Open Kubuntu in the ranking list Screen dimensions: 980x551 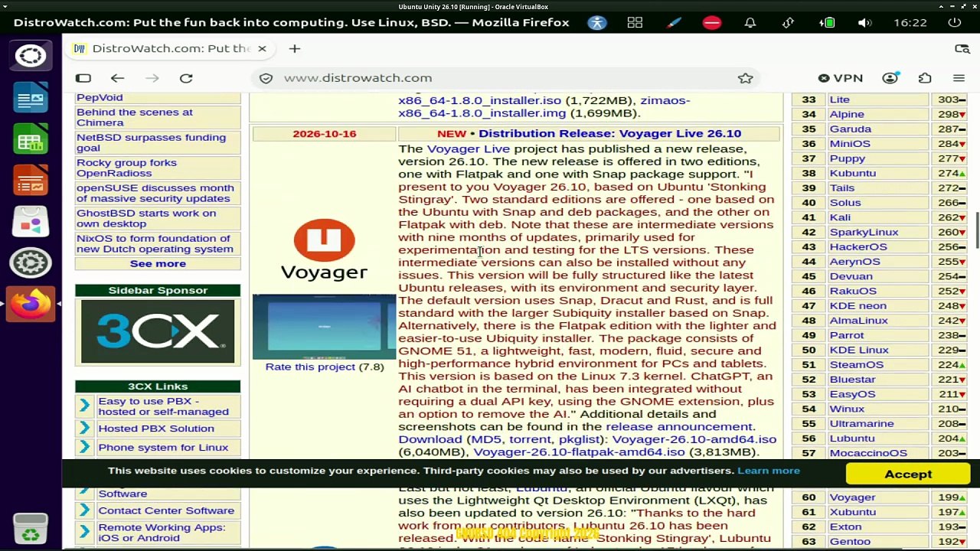[x=852, y=173]
